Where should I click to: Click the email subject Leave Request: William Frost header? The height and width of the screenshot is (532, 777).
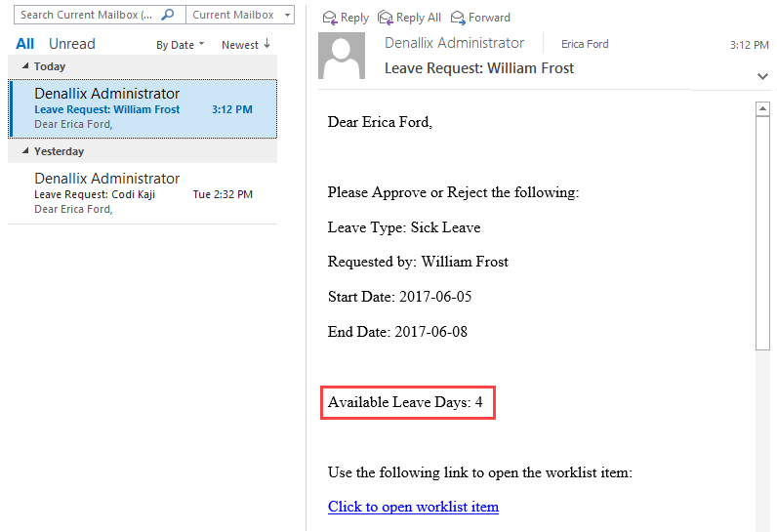(479, 68)
